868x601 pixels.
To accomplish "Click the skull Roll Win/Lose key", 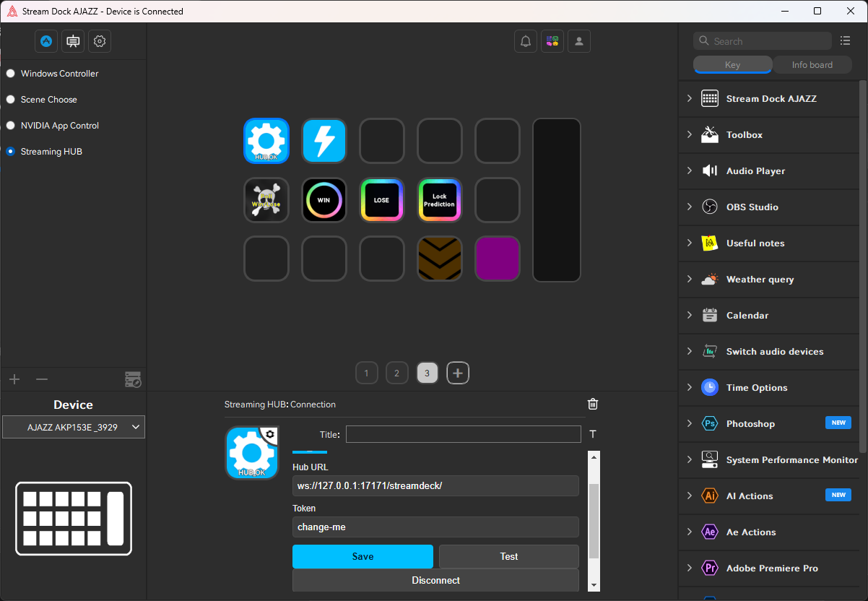I will click(266, 200).
